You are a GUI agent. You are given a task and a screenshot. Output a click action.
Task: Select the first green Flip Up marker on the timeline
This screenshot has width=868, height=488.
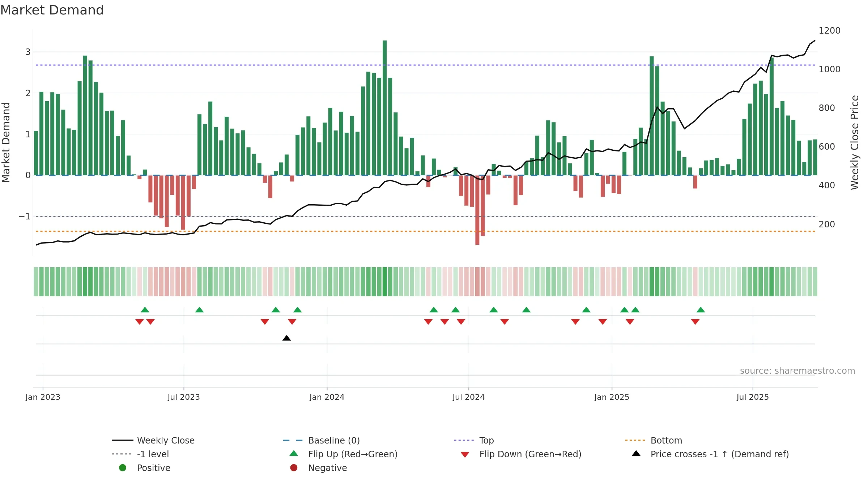pyautogui.click(x=145, y=310)
